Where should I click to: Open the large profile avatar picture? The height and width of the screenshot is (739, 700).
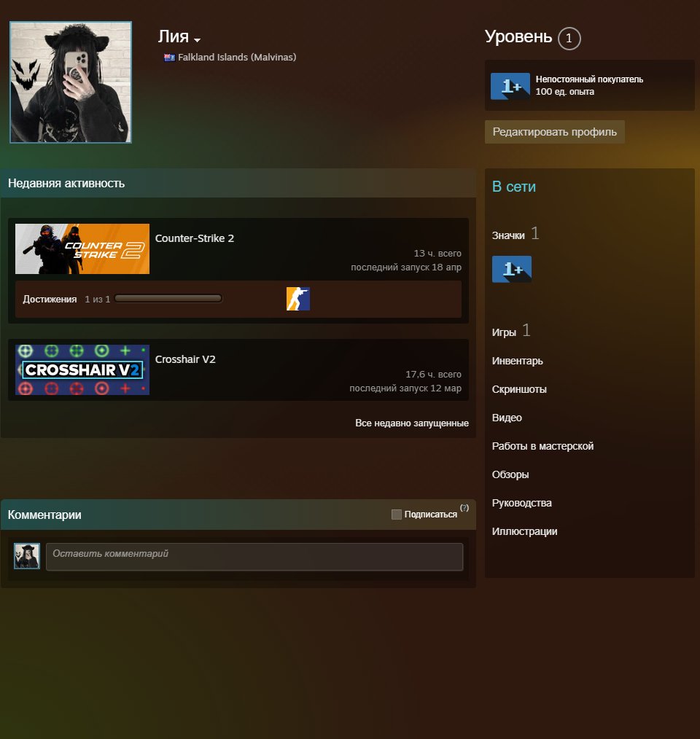pos(71,82)
